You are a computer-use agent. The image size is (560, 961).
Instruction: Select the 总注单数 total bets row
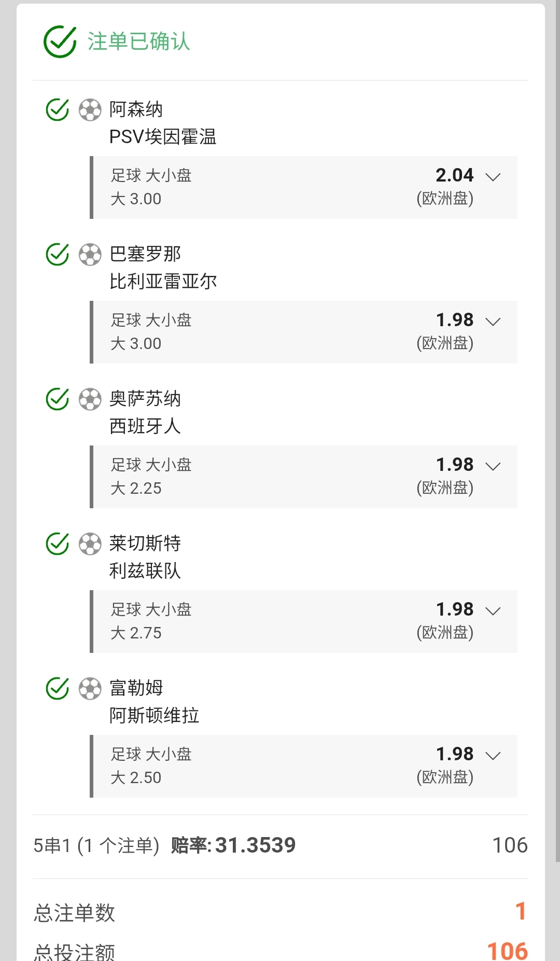(280, 912)
